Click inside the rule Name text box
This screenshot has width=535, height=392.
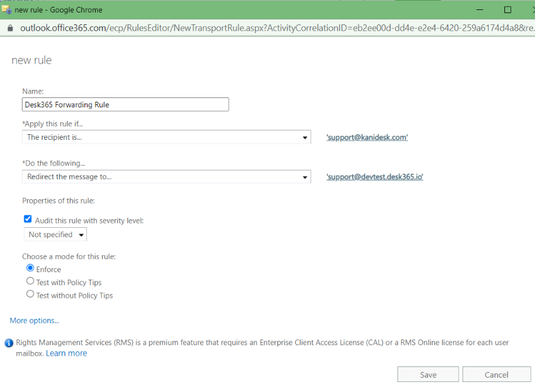pyautogui.click(x=125, y=104)
